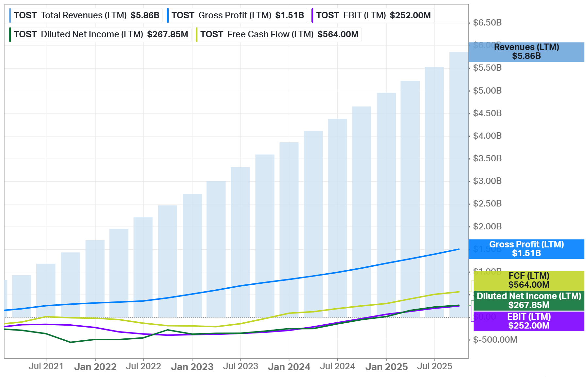Click the $4.00B y-axis label
588x377 pixels.
coord(487,136)
